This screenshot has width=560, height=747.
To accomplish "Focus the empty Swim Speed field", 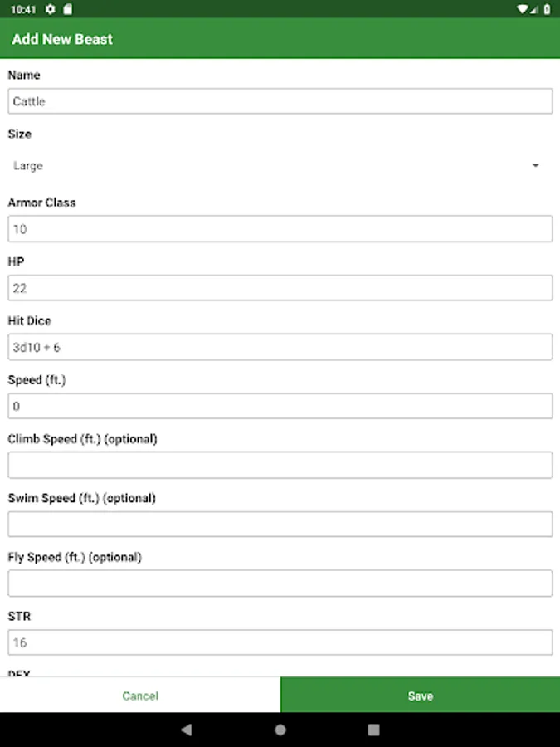I will coord(280,524).
